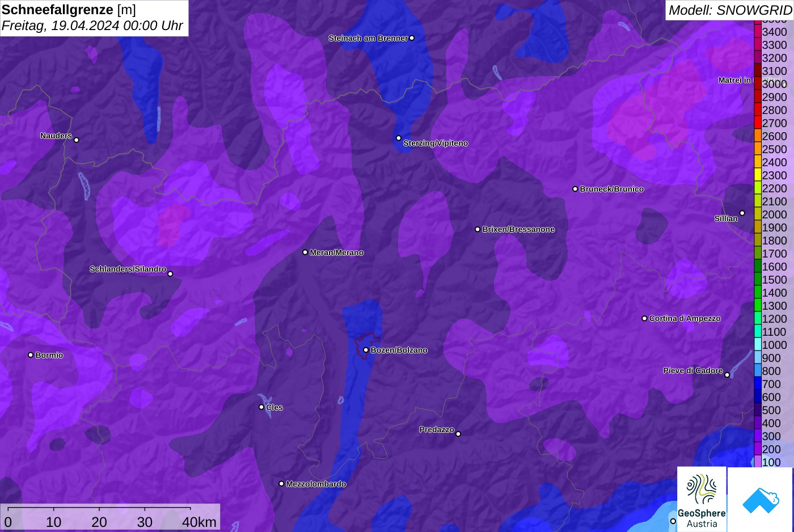This screenshot has width=794, height=532.
Task: Click the Steinach am Brenner marker dot
Action: (x=412, y=38)
